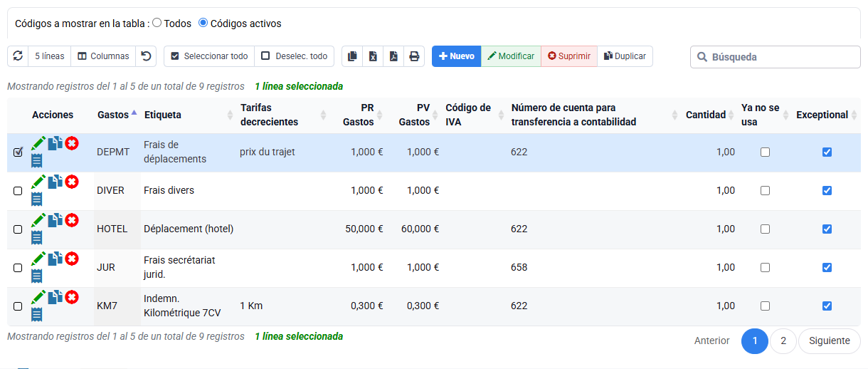Duplicate DEPMT row using copy icon
Viewport: 868px width, 369px height.
pyautogui.click(x=55, y=143)
